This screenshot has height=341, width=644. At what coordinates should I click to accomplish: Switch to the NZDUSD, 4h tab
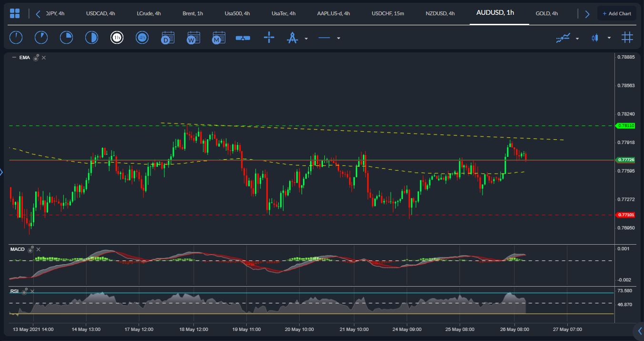(x=440, y=13)
